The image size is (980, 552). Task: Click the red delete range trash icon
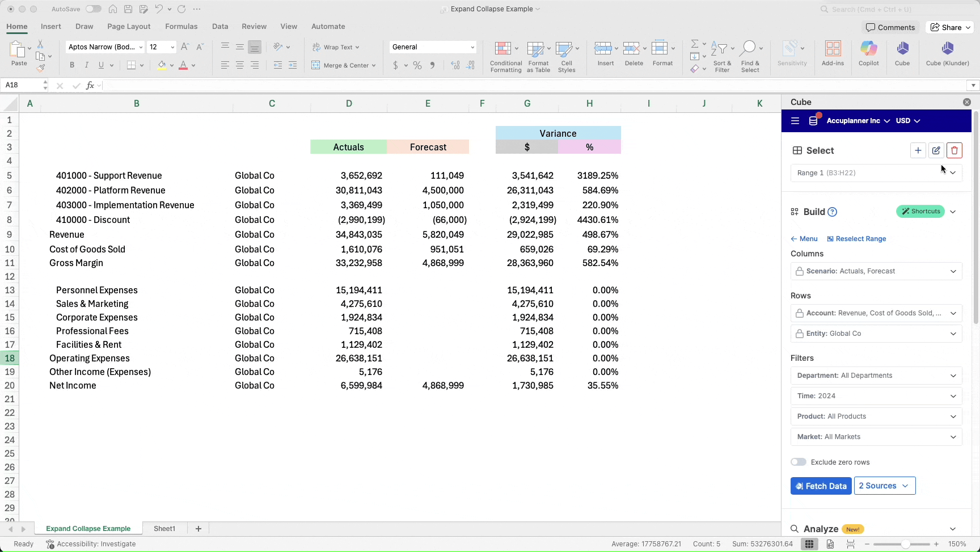954,150
